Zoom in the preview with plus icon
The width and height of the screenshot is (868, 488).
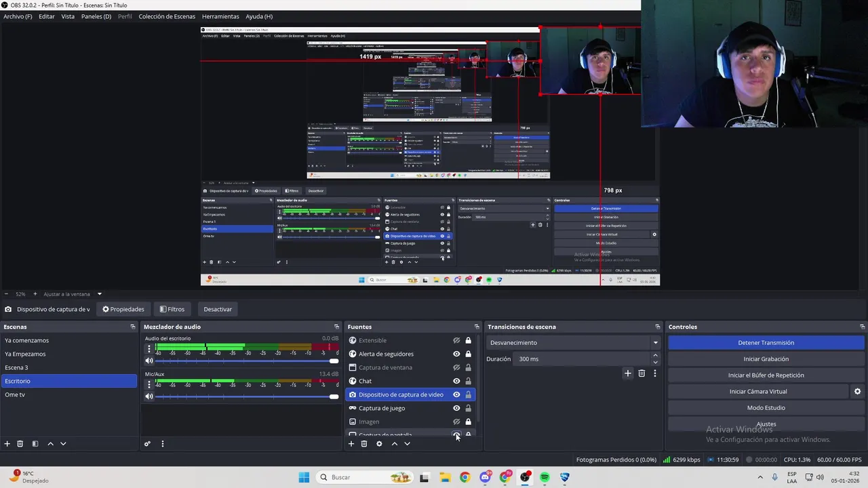(x=35, y=294)
